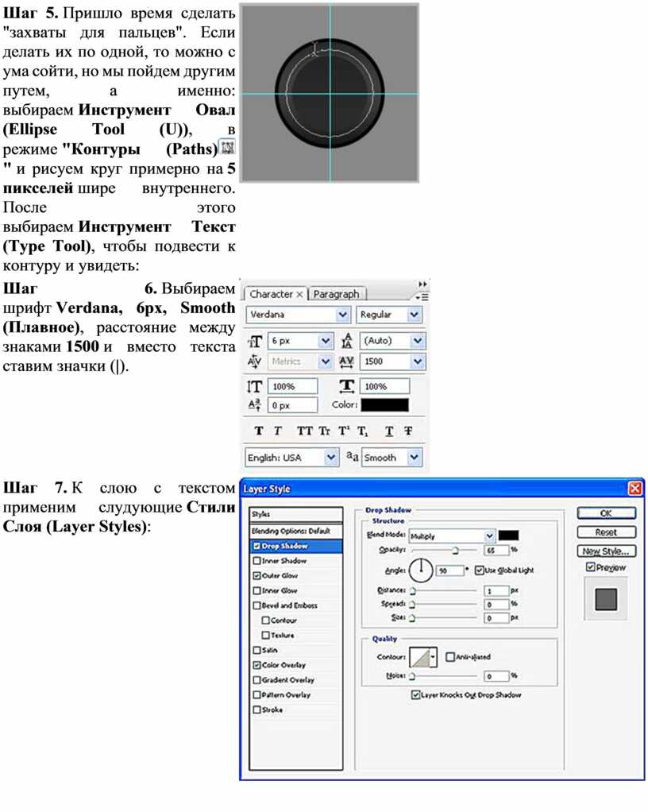Uncheck the Color Overlay style
648x812 pixels.
[x=256, y=664]
